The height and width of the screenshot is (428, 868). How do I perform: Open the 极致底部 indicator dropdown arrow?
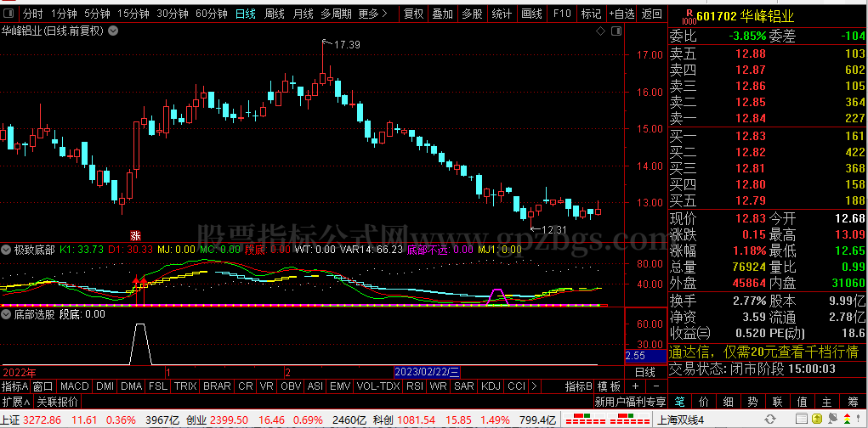pos(7,250)
